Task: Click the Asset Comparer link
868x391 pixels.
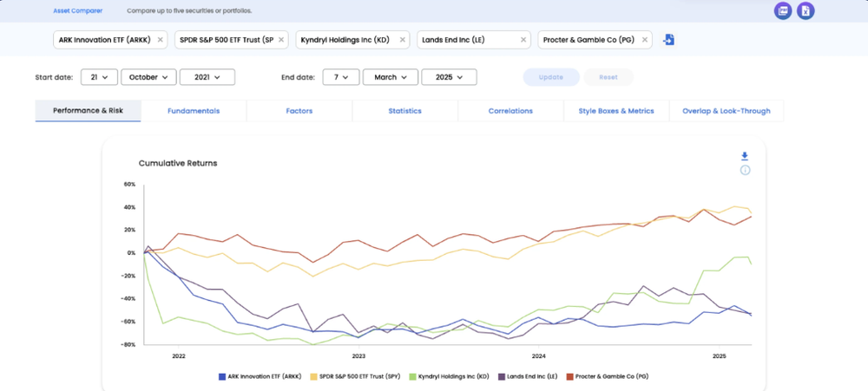Action: coord(78,11)
